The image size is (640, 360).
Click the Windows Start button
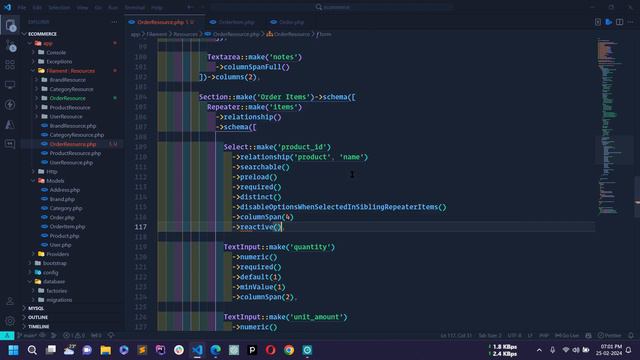tap(13, 350)
